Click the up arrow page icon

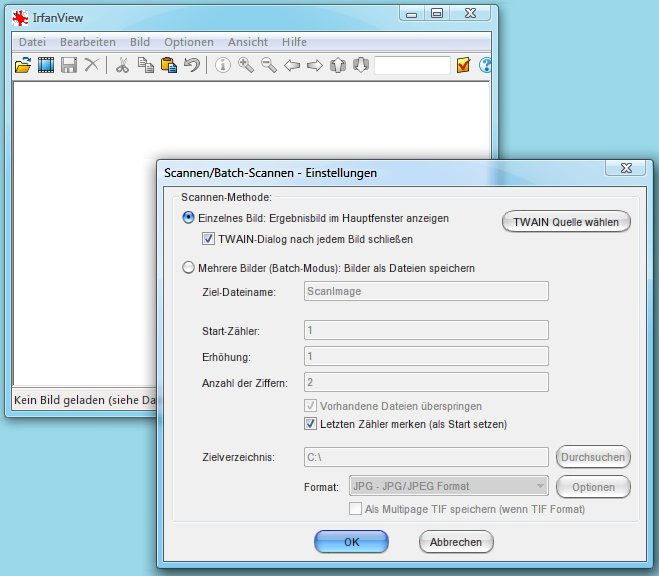tap(338, 66)
